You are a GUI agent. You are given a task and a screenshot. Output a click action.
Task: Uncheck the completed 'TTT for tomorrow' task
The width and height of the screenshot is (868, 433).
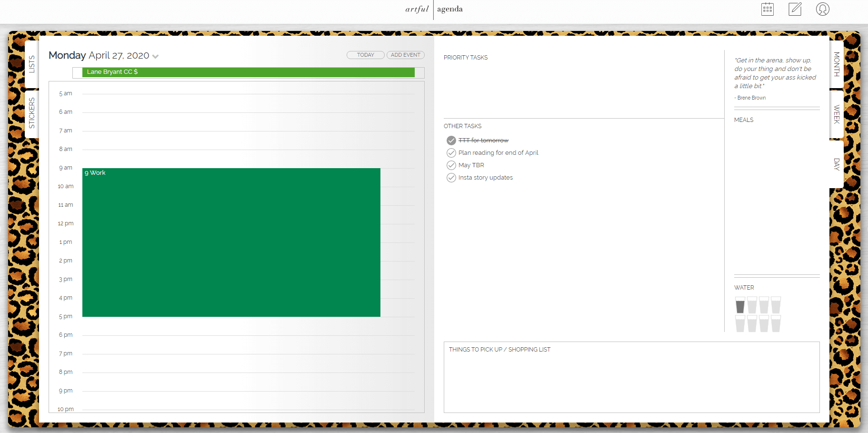(x=451, y=141)
